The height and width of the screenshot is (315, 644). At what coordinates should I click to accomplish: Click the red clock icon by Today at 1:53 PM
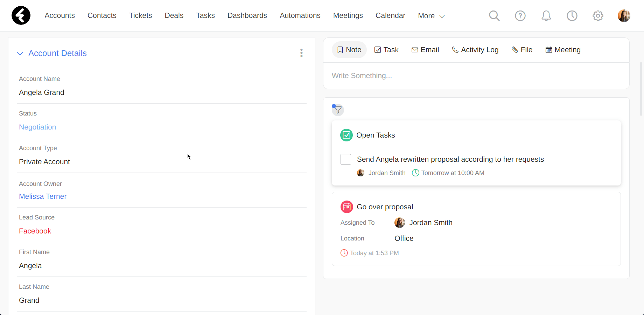(344, 253)
